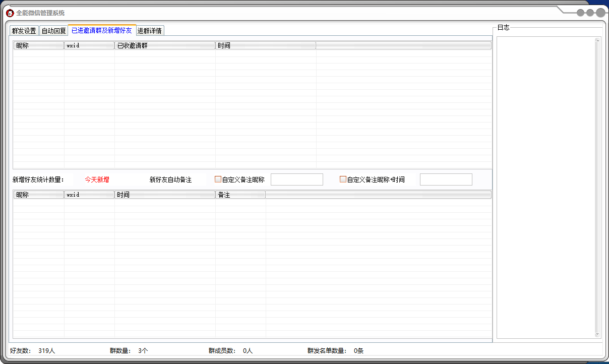This screenshot has width=609, height=364.
Task: Click 昵称 header in the invited groups table
Action: [39, 46]
